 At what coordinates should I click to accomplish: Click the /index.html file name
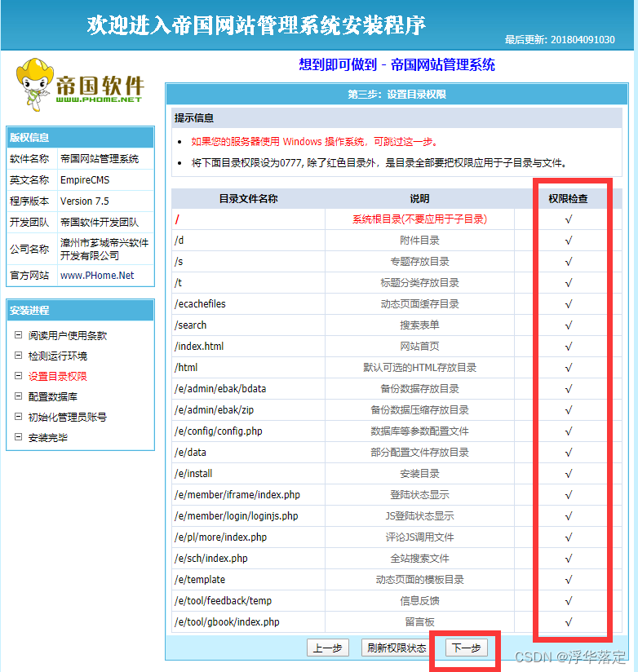(x=199, y=347)
